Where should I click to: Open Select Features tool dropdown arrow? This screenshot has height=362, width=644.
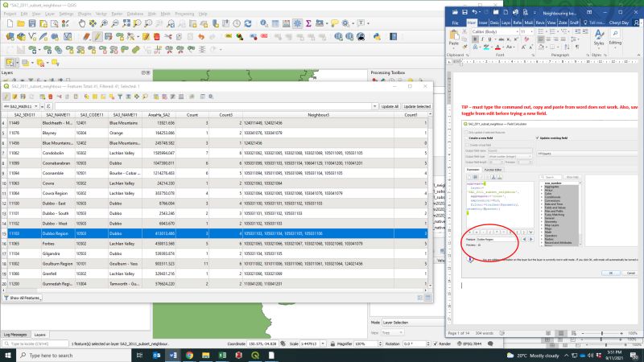click(x=17, y=63)
